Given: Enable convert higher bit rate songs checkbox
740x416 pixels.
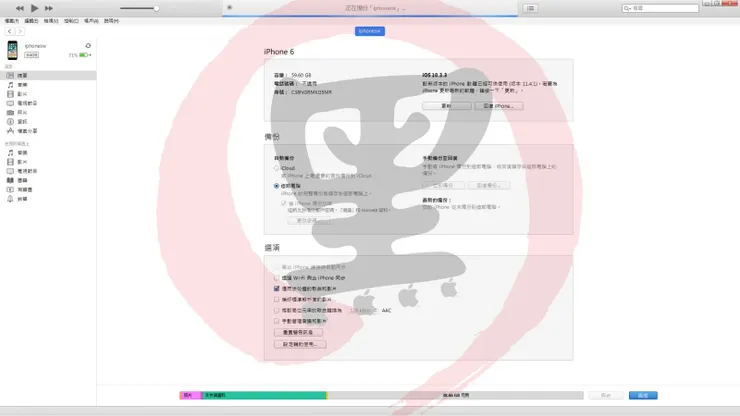Looking at the screenshot, I should [277, 310].
